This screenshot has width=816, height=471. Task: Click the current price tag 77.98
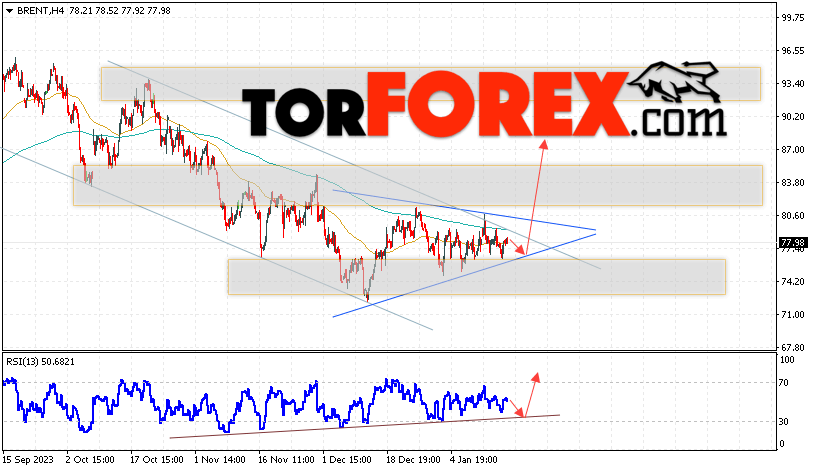click(793, 243)
